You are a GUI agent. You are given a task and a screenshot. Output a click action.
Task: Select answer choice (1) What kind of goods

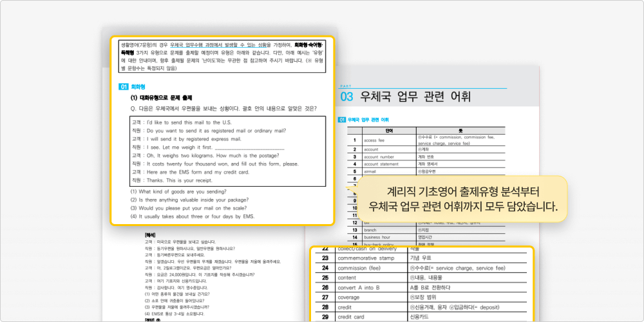[x=178, y=192]
